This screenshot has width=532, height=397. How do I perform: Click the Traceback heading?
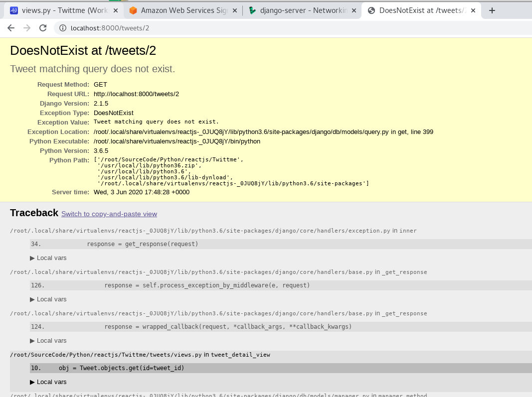pyautogui.click(x=34, y=213)
